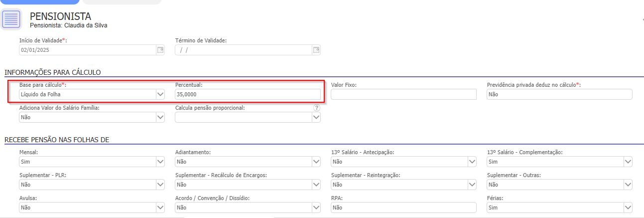Click the Percentual input field

248,94
